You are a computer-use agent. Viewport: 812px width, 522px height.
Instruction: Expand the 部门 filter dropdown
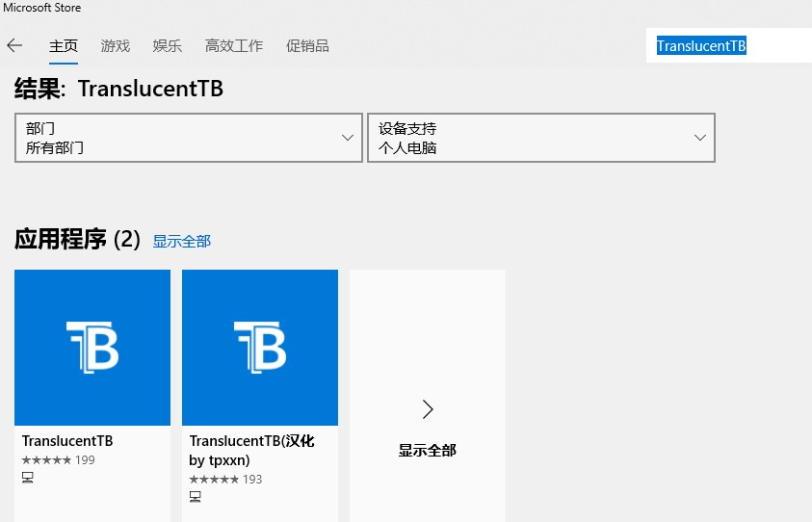click(x=189, y=138)
